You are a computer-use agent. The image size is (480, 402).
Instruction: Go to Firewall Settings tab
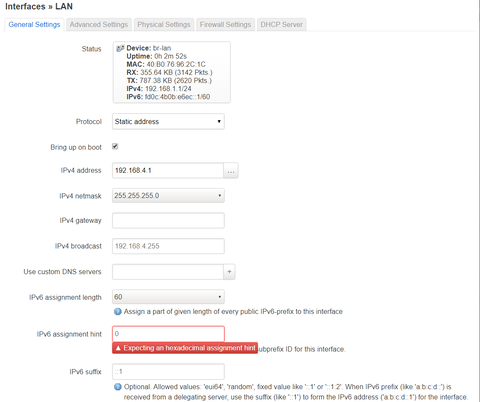point(225,25)
